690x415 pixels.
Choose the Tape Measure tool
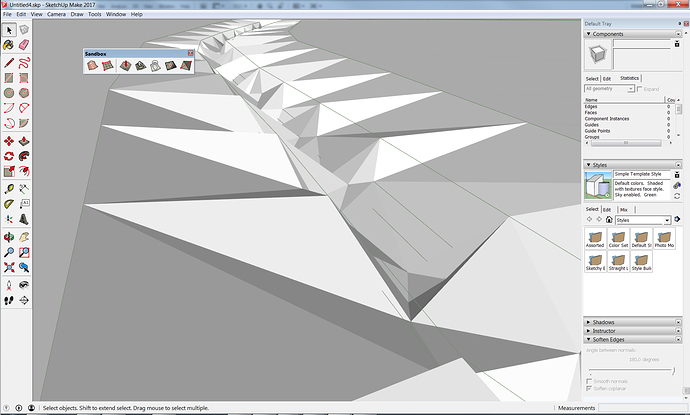(x=9, y=189)
